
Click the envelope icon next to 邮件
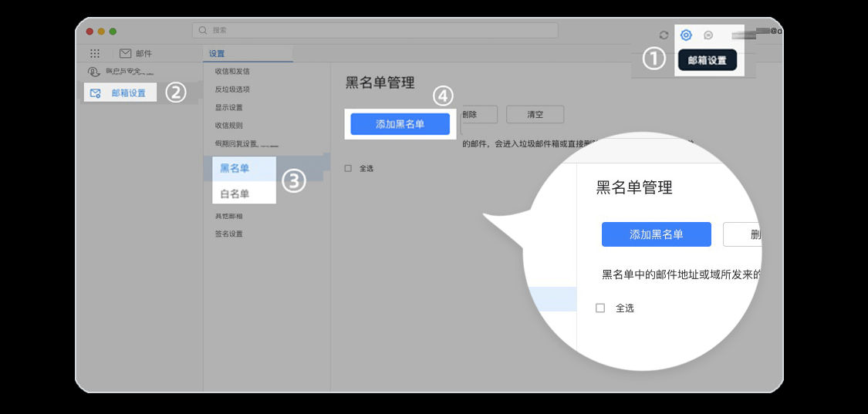click(x=125, y=54)
